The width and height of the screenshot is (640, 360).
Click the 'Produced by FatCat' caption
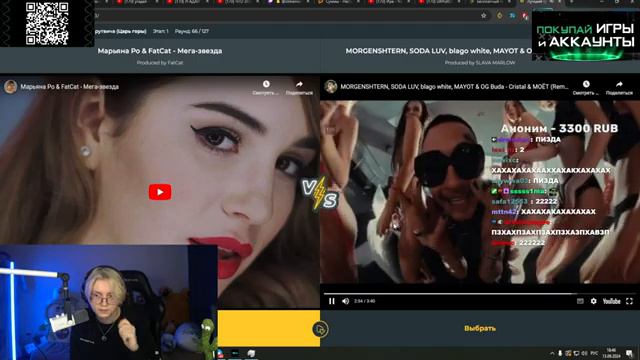pyautogui.click(x=160, y=63)
